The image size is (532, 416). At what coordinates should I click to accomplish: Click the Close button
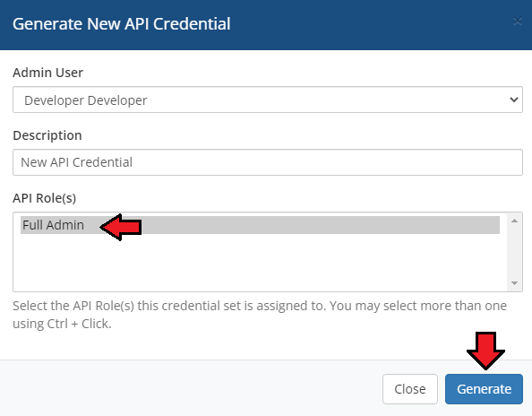click(410, 389)
